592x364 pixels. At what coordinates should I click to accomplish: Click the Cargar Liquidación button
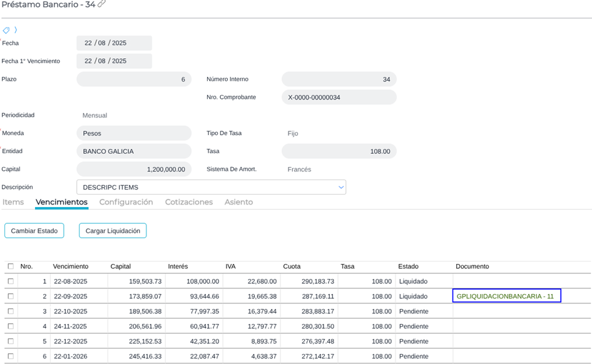point(113,231)
